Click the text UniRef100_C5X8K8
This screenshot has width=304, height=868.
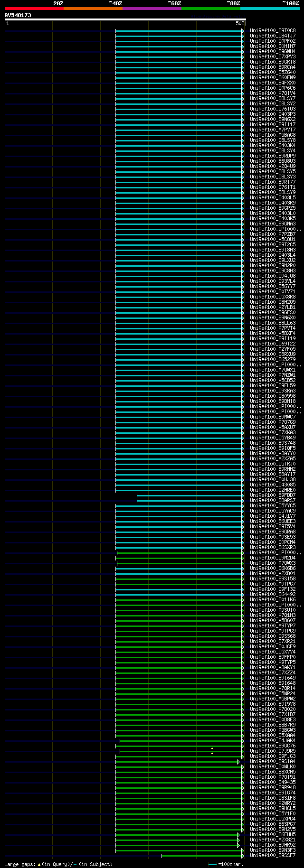tap(273, 297)
